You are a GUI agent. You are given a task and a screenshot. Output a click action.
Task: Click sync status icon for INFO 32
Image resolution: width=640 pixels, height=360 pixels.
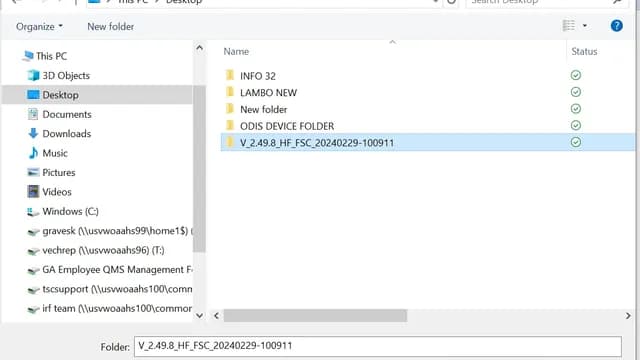tap(576, 75)
